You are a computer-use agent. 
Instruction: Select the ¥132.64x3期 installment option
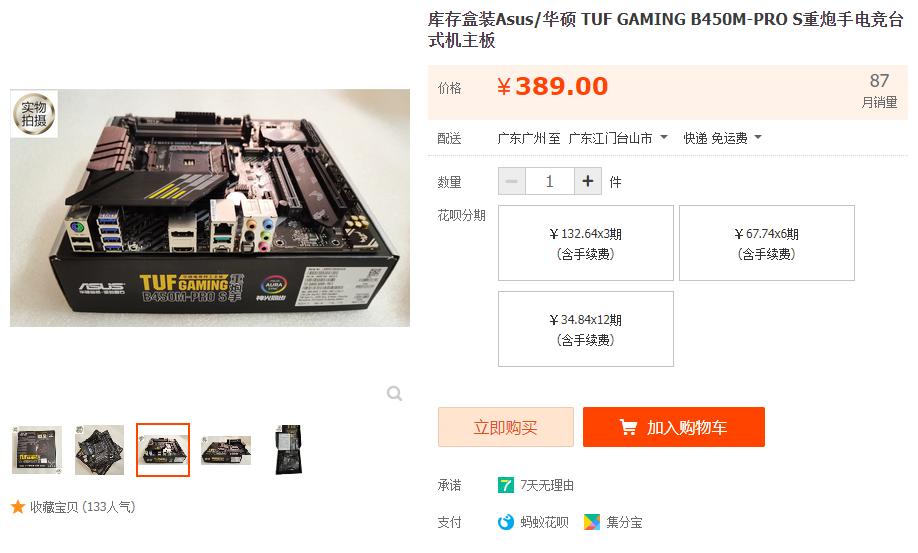pos(585,243)
